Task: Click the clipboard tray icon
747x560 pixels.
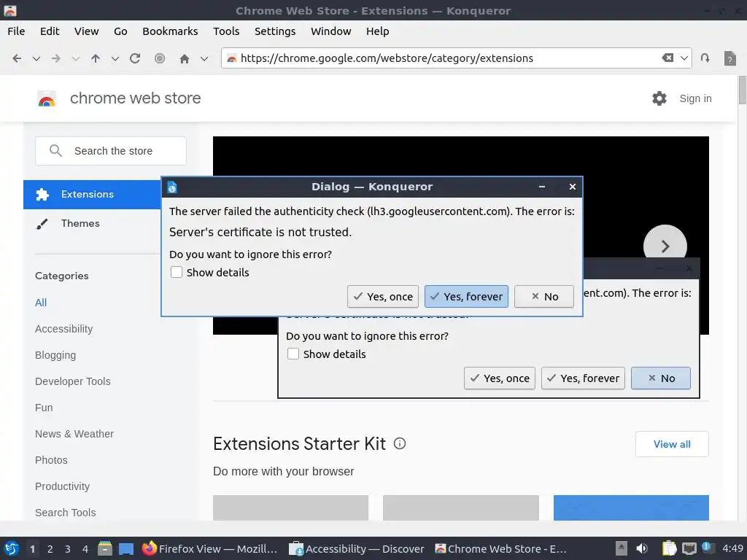Action: (669, 548)
